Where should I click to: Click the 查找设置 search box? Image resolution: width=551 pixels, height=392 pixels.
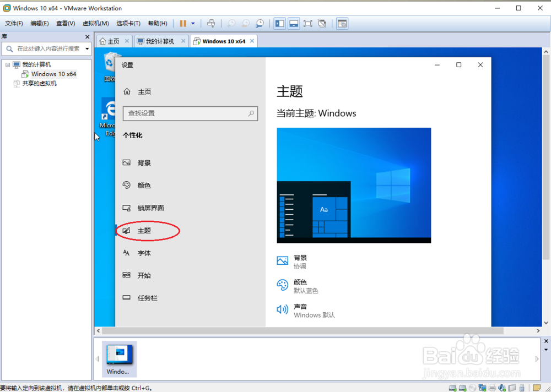190,113
